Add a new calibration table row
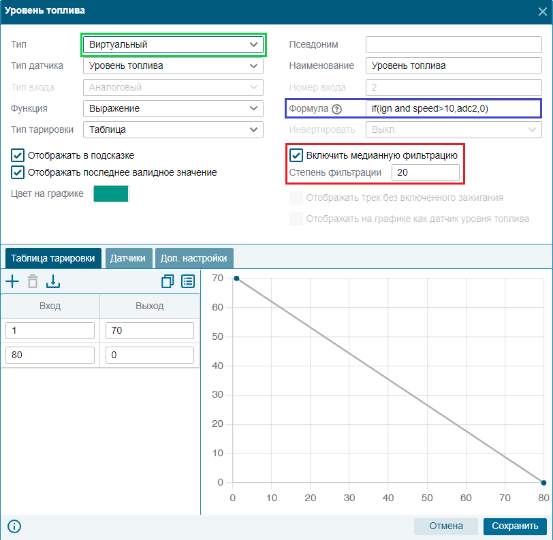Viewport: 553px width, 540px height. (12, 281)
